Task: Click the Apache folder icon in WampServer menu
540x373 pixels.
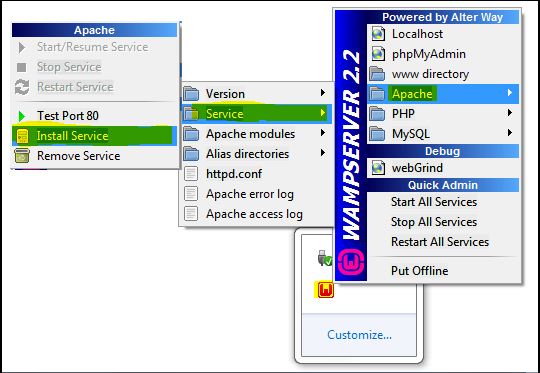Action: pyautogui.click(x=377, y=94)
